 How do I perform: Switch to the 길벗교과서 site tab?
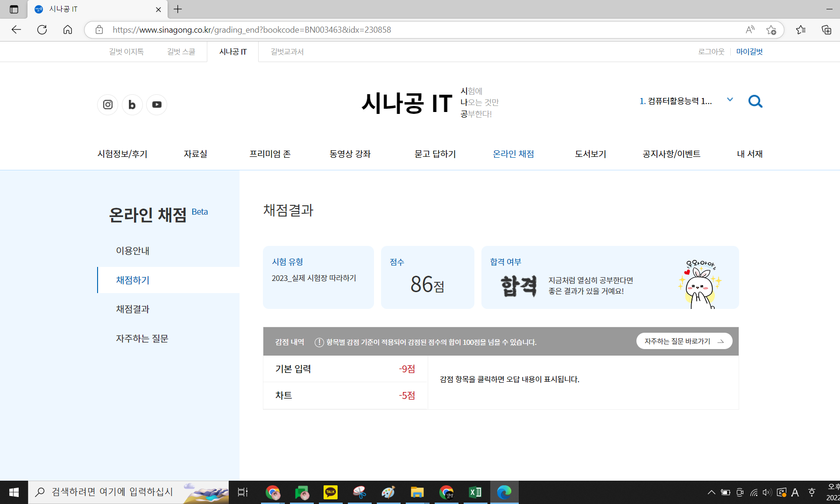[287, 52]
